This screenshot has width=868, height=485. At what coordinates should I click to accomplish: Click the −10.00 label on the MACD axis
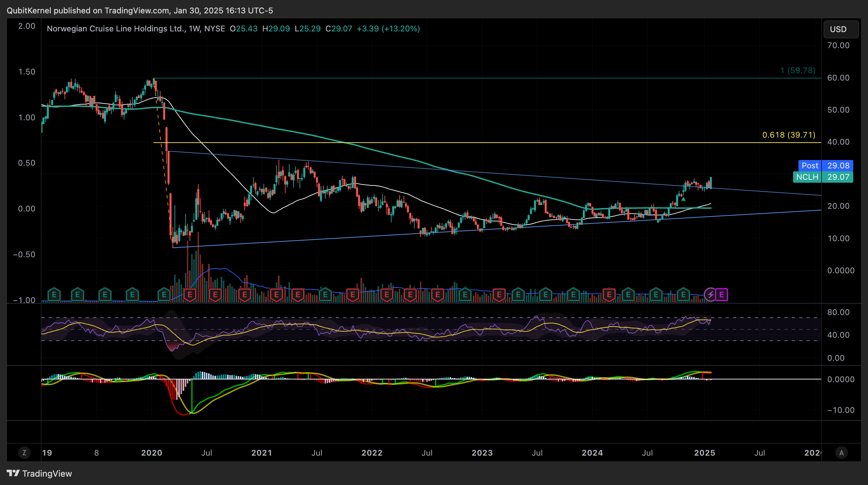coord(841,410)
